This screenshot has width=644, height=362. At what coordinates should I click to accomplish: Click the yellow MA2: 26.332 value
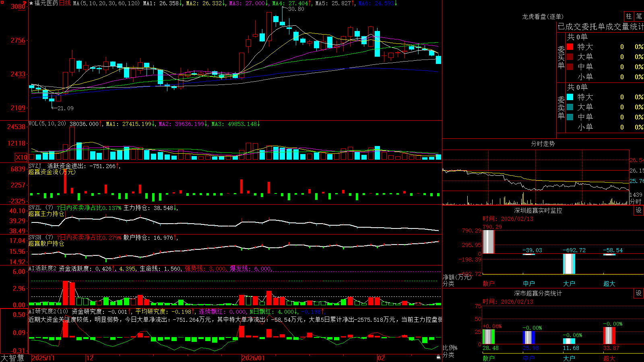click(x=206, y=3)
